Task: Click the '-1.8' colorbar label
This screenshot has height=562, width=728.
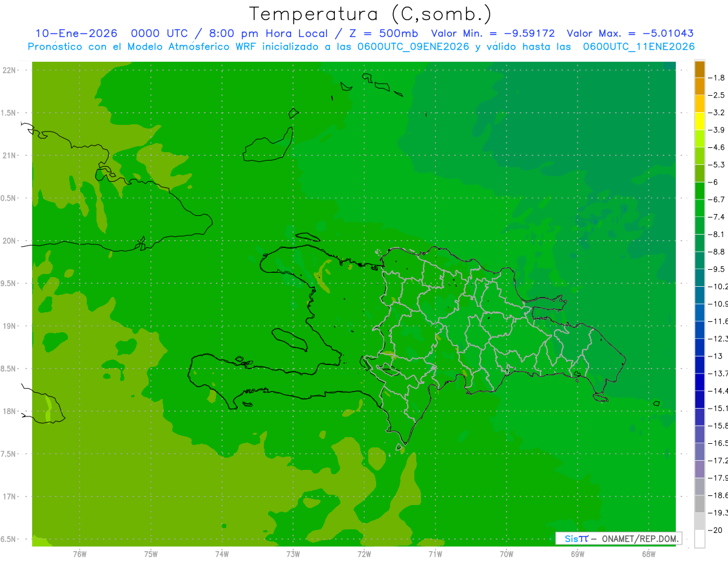Action: coord(716,78)
